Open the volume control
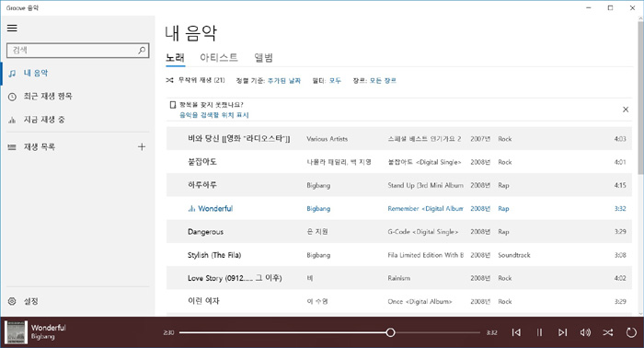The height and width of the screenshot is (348, 644). (585, 332)
